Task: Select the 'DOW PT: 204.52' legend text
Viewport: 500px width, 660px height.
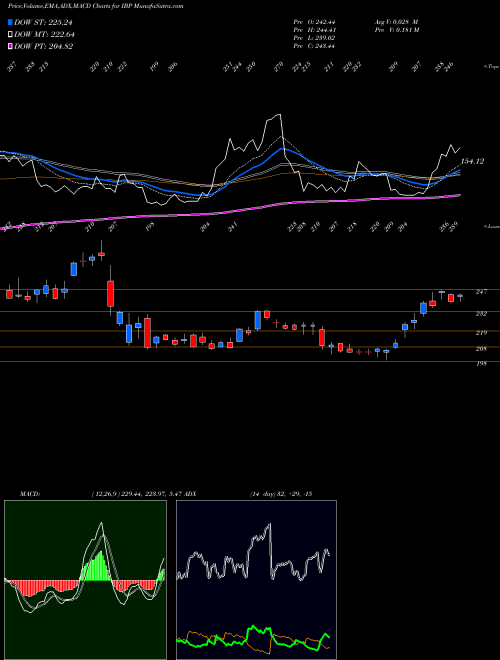Action: (43, 46)
